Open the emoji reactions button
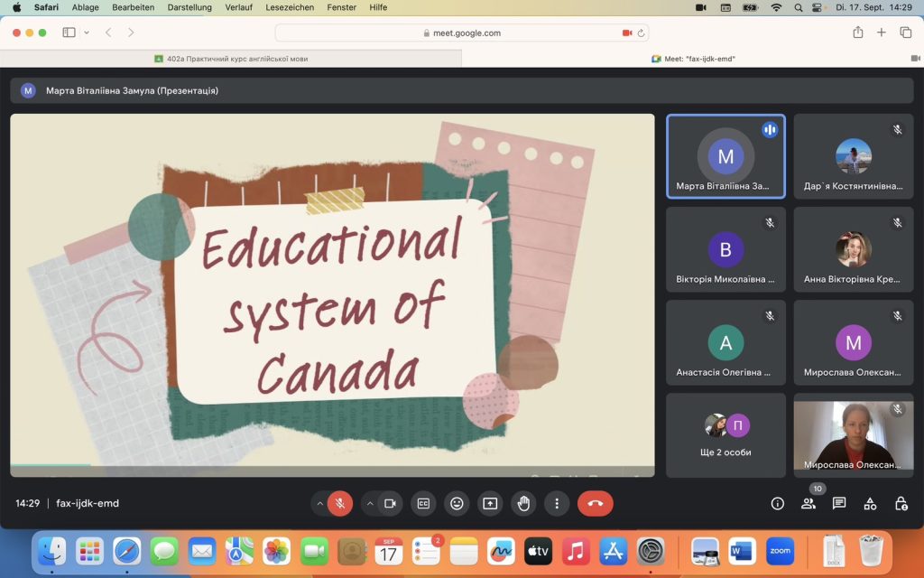This screenshot has height=578, width=924. click(x=457, y=503)
